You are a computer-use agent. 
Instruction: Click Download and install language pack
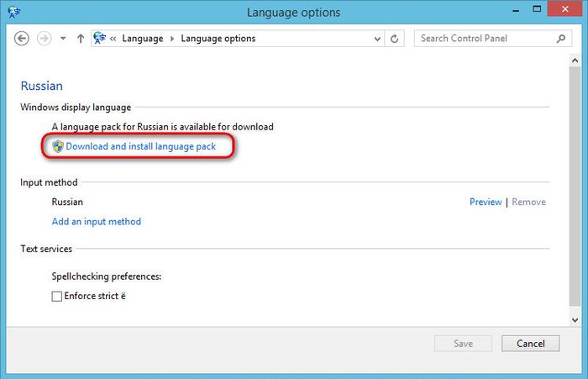pos(141,146)
